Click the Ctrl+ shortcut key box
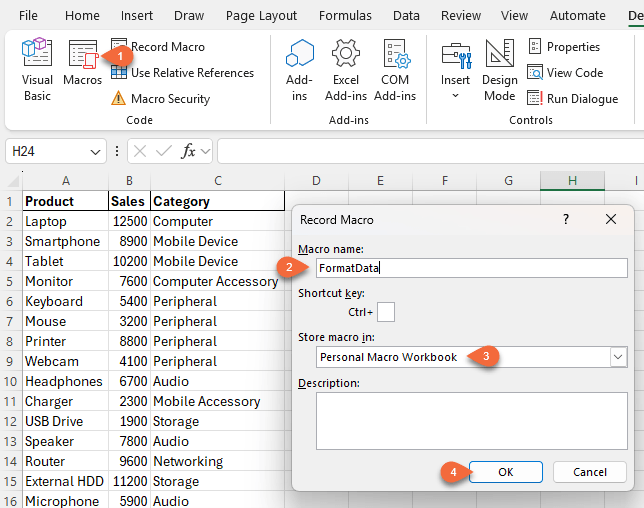 coord(386,312)
